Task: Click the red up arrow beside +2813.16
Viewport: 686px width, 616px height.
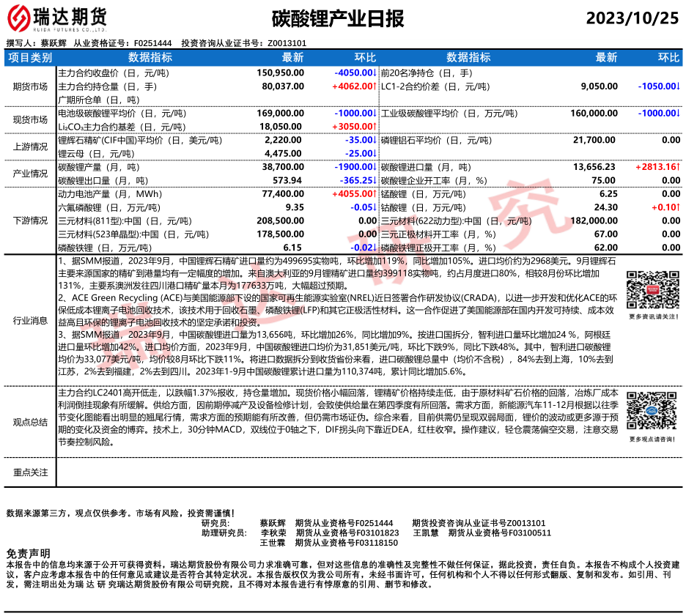Action: 679,167
